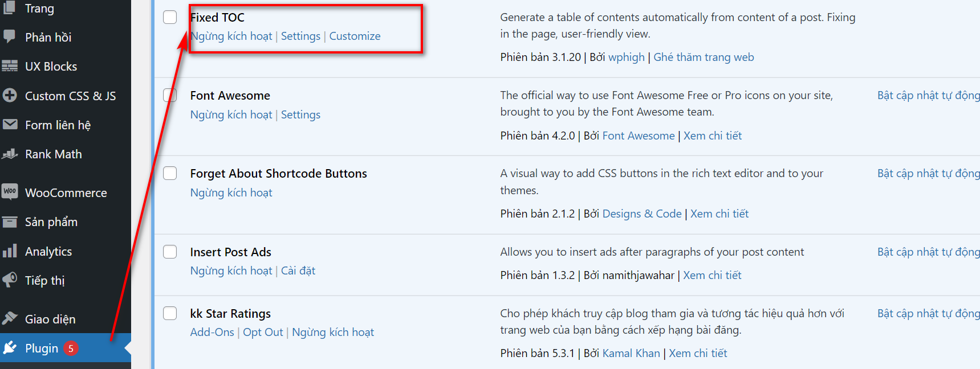Open the Designs & Code author link
Screen dimensions: 980x369
point(642,214)
